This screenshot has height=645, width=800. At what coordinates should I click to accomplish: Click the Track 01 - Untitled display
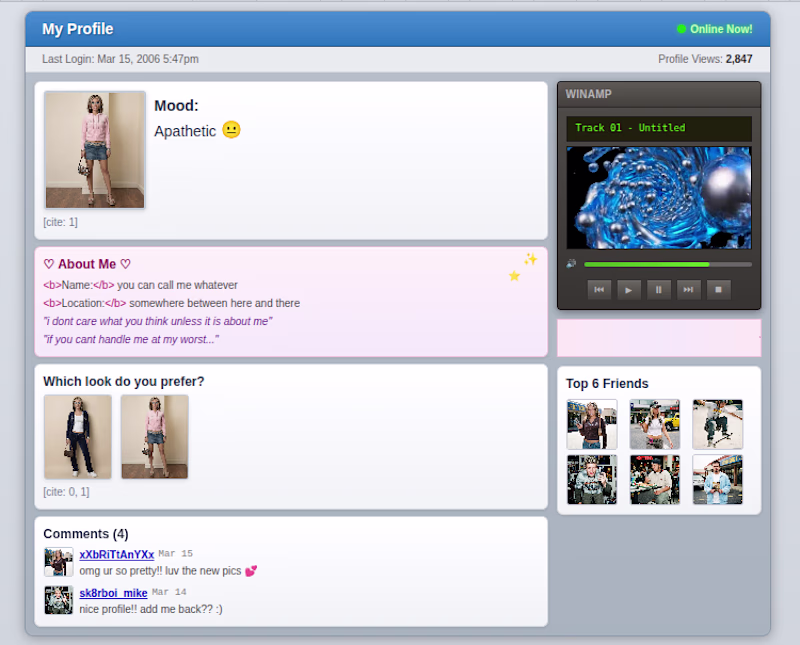659,129
